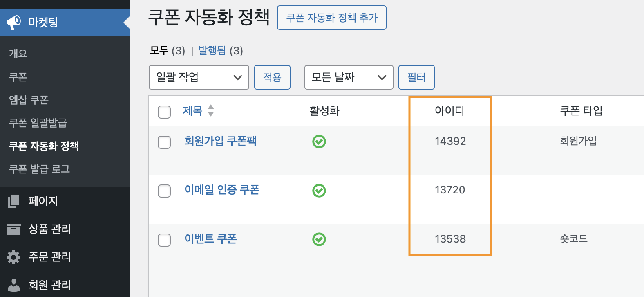Image resolution: width=644 pixels, height=297 pixels.
Task: Click the green active checkmark for 회원가입 쿠폰팩
Action: point(319,142)
